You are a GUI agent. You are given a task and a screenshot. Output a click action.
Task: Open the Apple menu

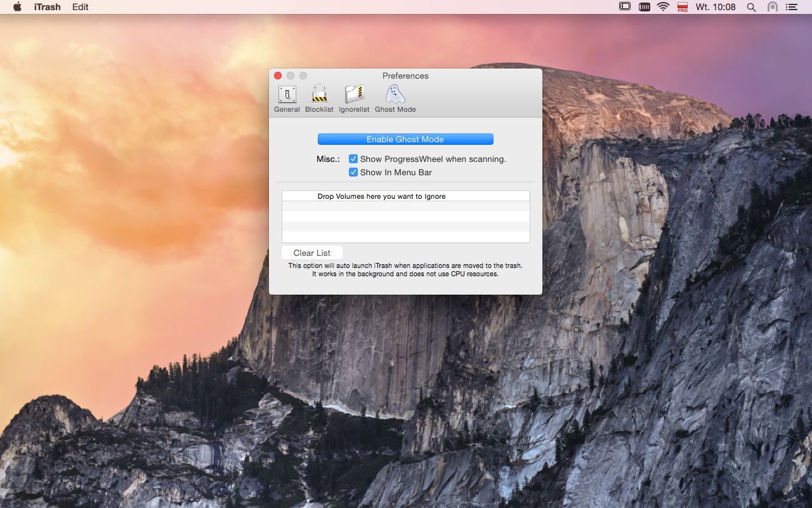pyautogui.click(x=17, y=7)
